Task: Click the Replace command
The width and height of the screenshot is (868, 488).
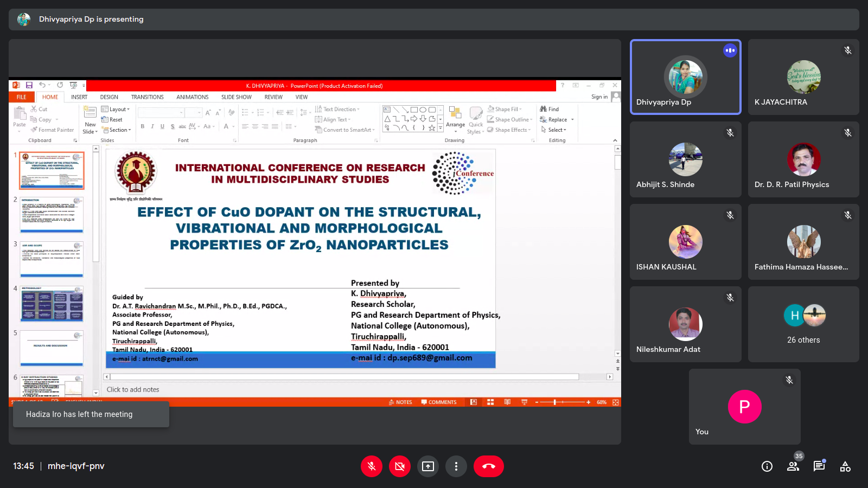Action: tap(554, 119)
